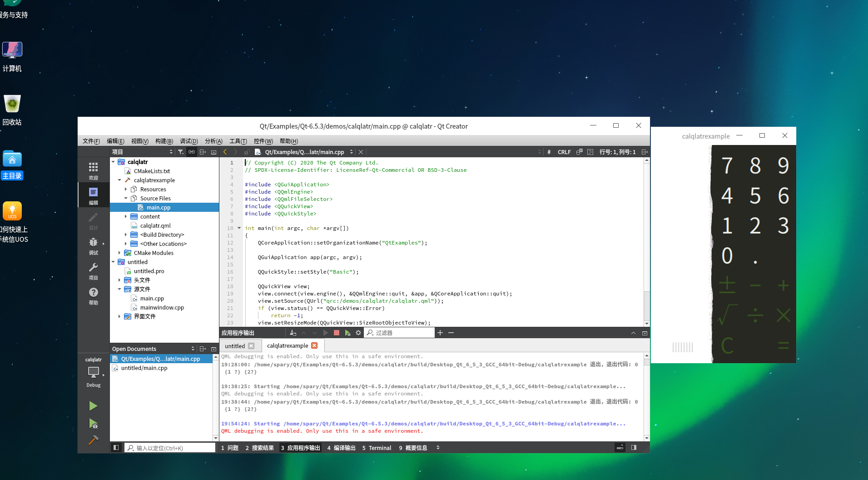
Task: Open the 帮助 (Help) mode
Action: pyautogui.click(x=93, y=296)
